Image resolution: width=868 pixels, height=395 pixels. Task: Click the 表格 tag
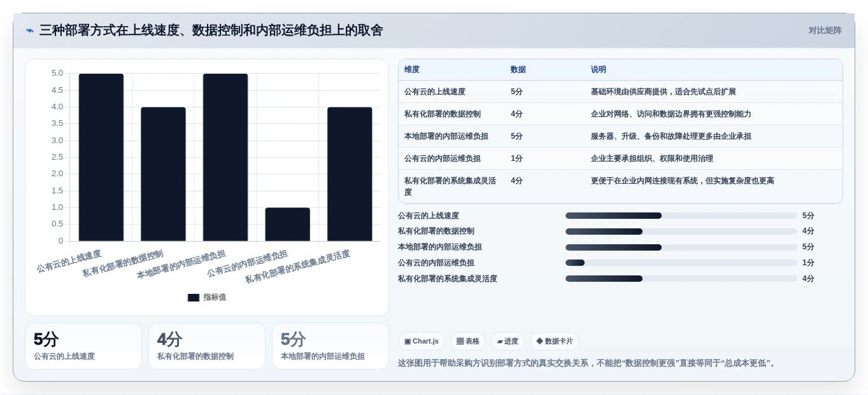click(468, 342)
